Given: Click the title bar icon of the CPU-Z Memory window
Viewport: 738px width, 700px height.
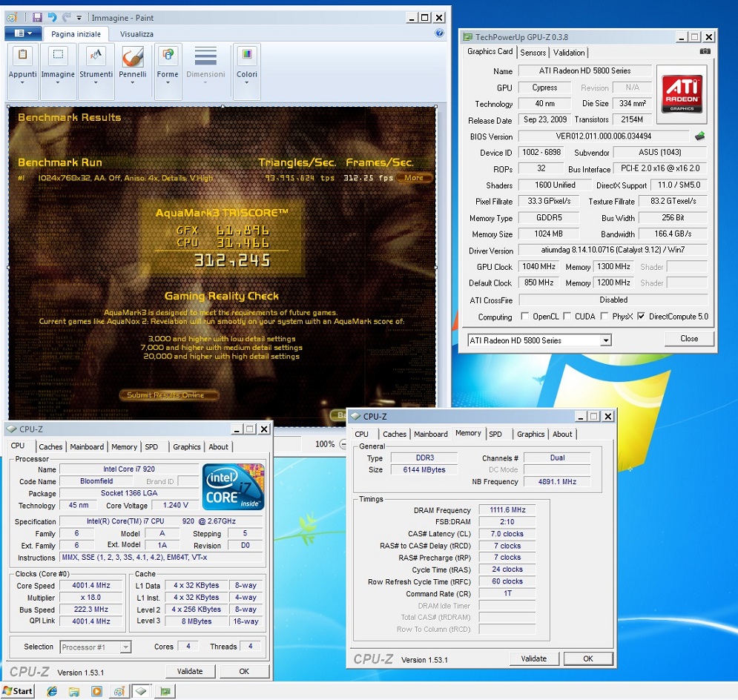Looking at the screenshot, I should point(355,416).
